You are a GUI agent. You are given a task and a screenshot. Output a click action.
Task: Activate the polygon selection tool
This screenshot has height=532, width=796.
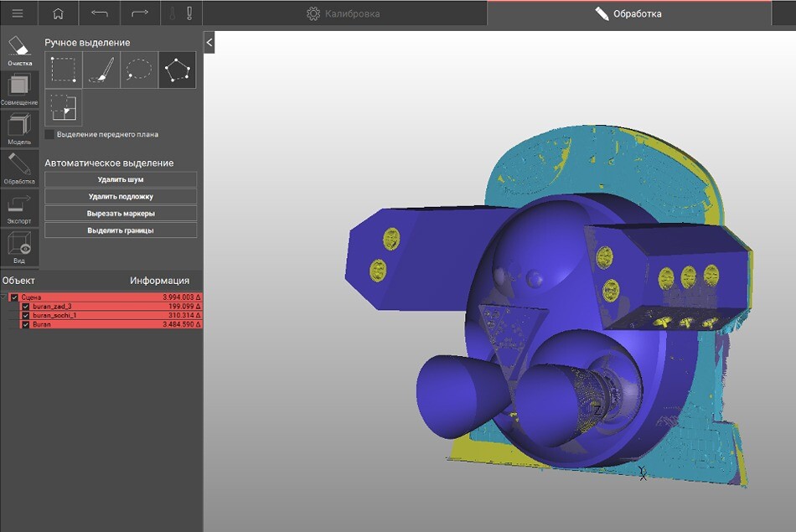pos(177,70)
